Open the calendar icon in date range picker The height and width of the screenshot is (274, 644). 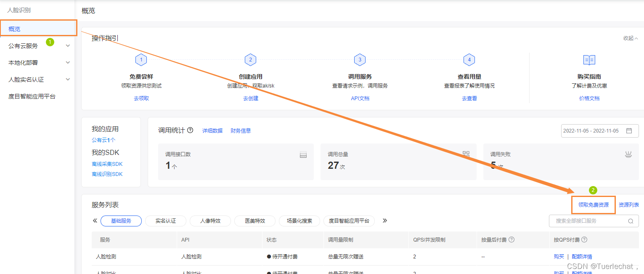pyautogui.click(x=630, y=130)
